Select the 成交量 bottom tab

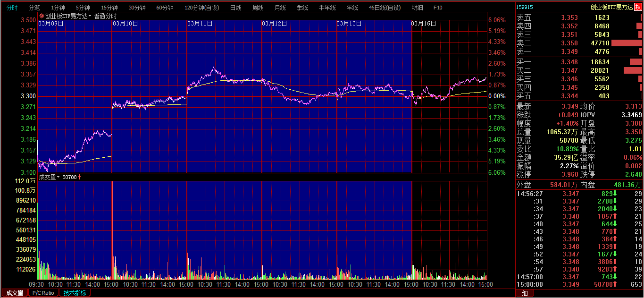14,293
